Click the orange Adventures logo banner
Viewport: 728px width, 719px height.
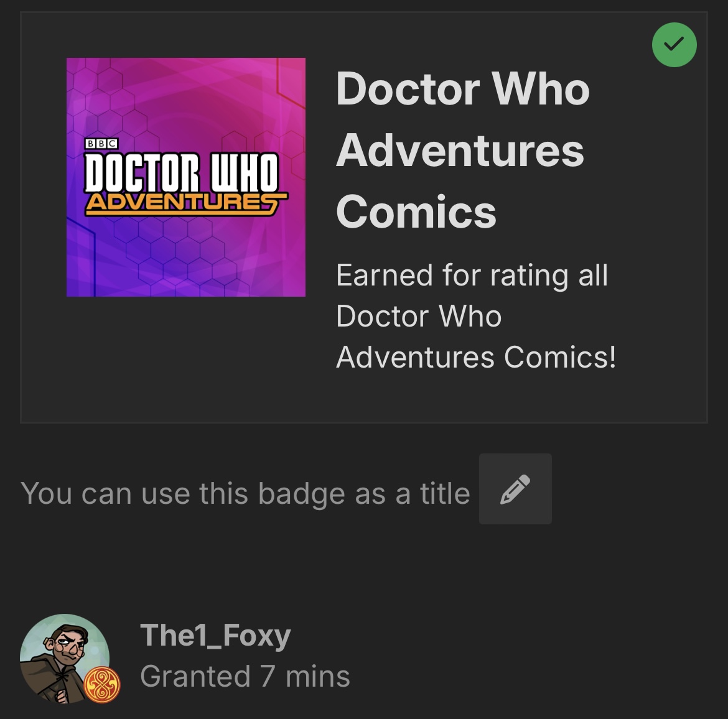185,204
